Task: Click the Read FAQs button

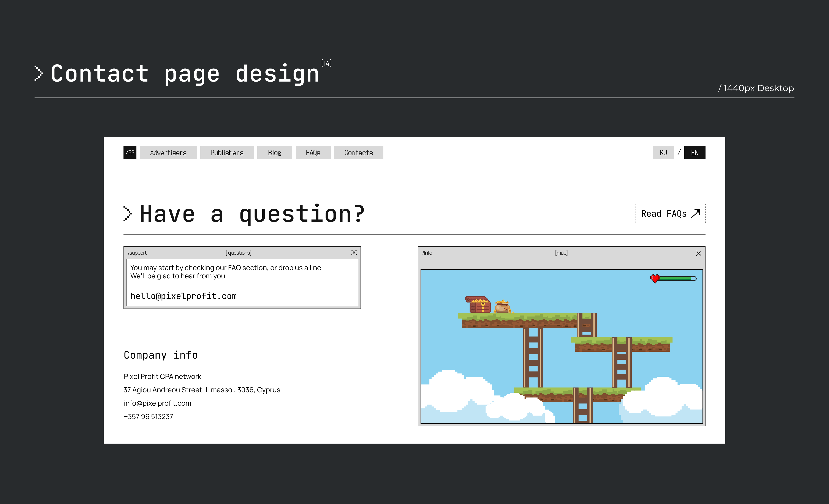Action: pos(664,214)
